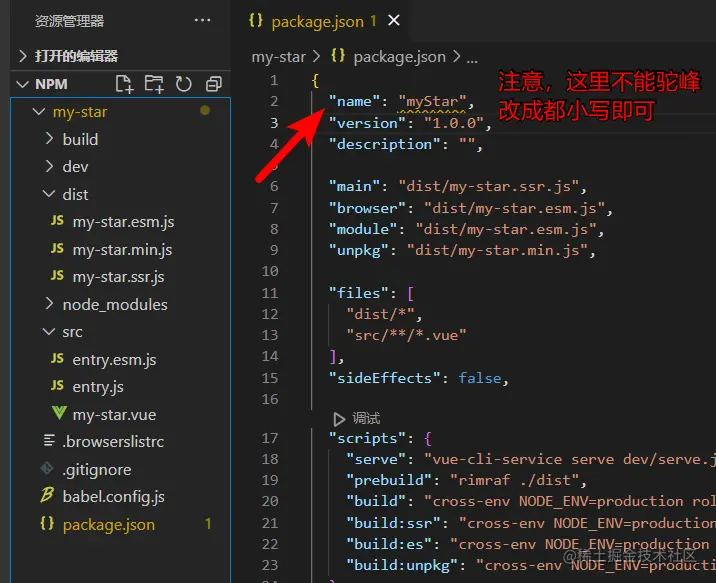Click the Vue icon beside my-star.vue
Screen dimensions: 716x583
tap(58, 413)
